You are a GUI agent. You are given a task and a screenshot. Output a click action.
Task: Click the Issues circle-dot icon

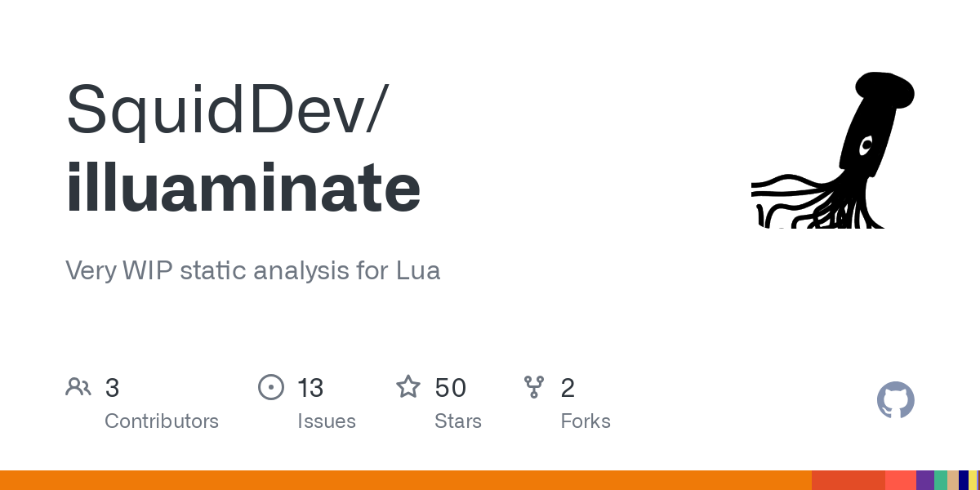coord(270,387)
